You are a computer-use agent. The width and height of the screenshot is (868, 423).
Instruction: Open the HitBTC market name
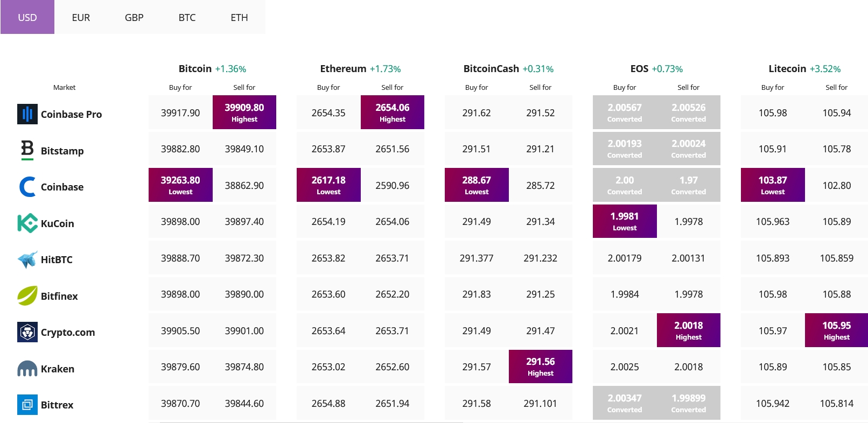coord(57,259)
